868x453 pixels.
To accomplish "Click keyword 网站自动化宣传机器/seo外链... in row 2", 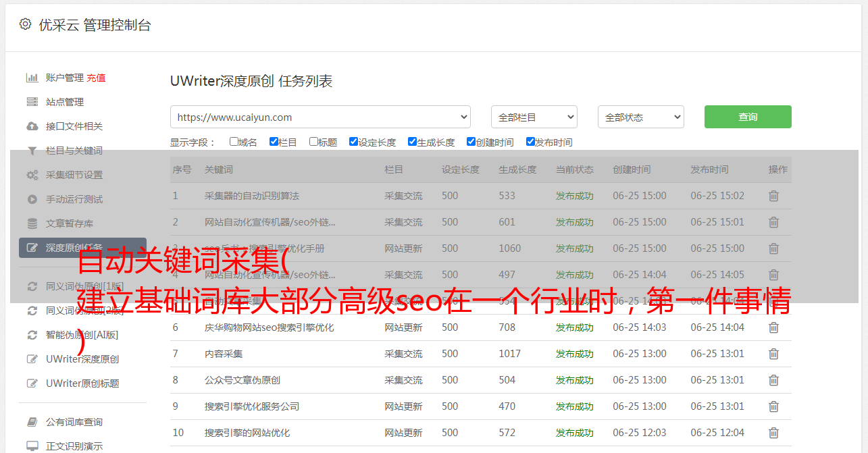I will (270, 222).
